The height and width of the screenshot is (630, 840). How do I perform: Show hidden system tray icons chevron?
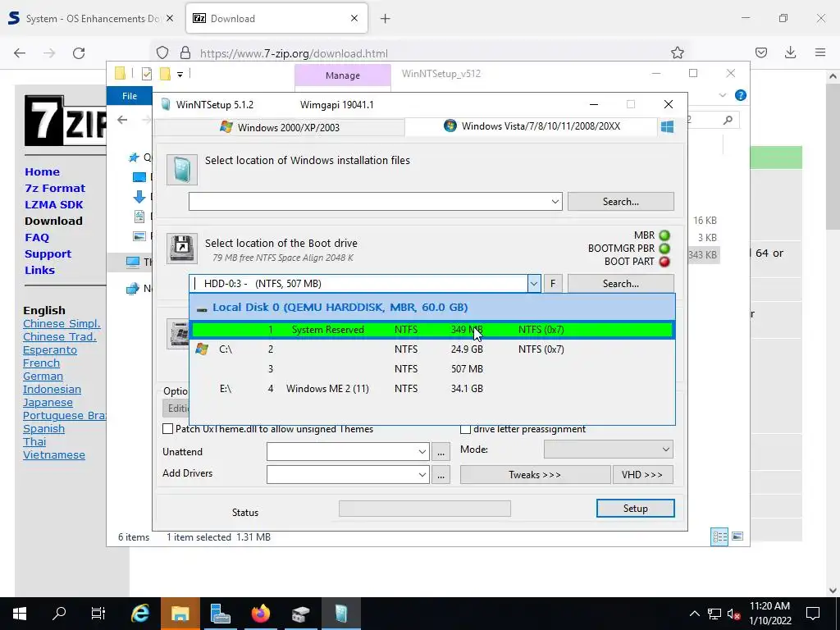coord(694,614)
